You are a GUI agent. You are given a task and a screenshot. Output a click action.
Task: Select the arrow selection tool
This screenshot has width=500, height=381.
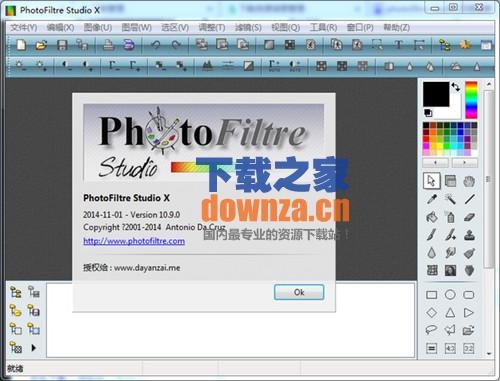[x=432, y=181]
